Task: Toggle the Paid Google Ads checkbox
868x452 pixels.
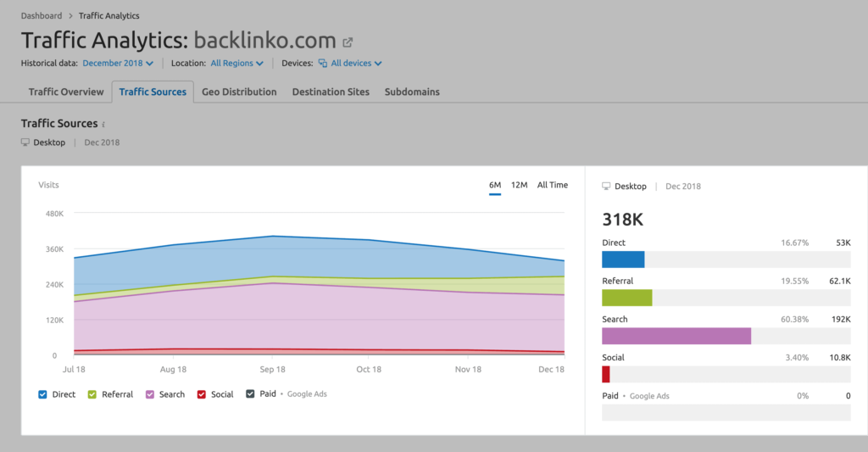Action: click(x=250, y=394)
